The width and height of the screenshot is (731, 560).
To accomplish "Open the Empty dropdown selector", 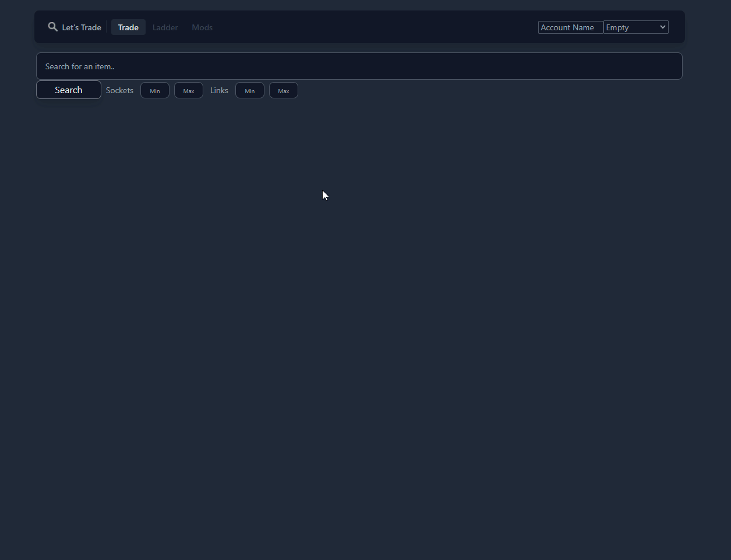I will tap(635, 27).
